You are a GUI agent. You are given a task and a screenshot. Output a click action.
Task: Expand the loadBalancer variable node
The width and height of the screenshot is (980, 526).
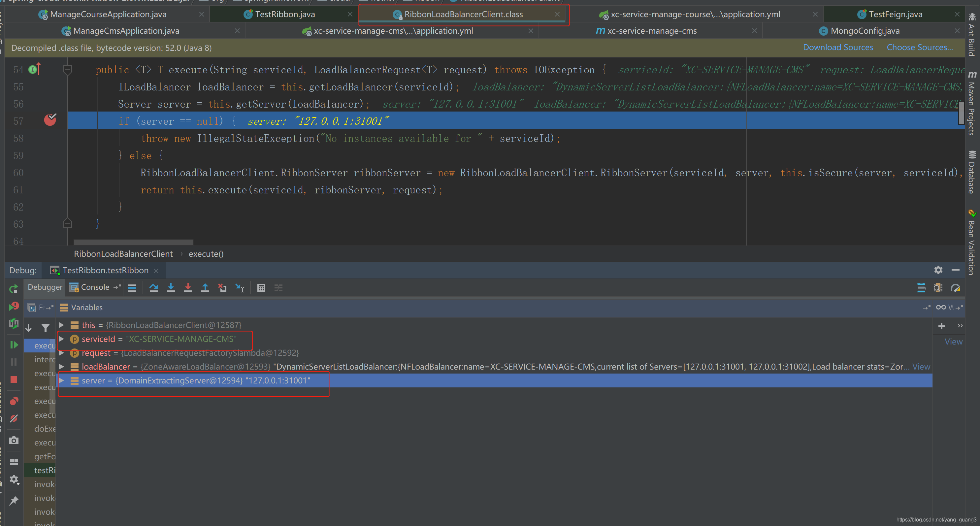(61, 367)
